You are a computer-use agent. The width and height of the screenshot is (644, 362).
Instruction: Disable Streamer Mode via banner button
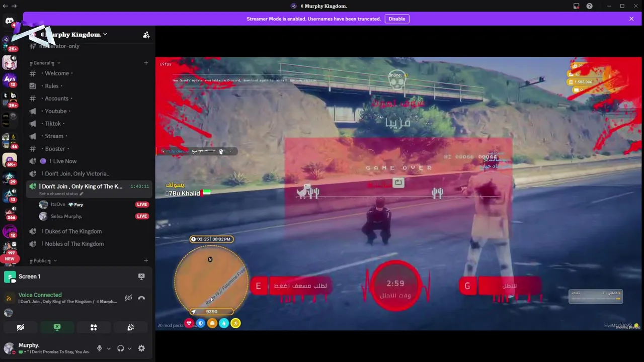coord(397,19)
